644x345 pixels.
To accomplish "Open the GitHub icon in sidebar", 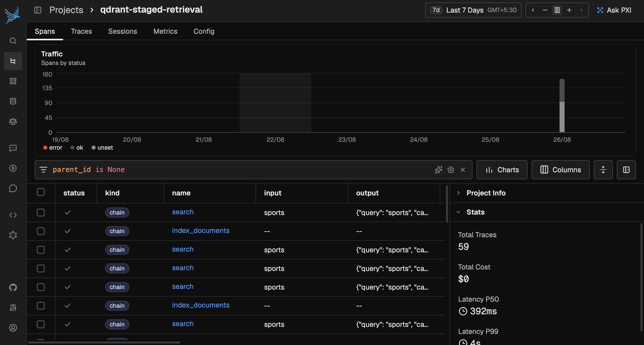I will click(13, 287).
